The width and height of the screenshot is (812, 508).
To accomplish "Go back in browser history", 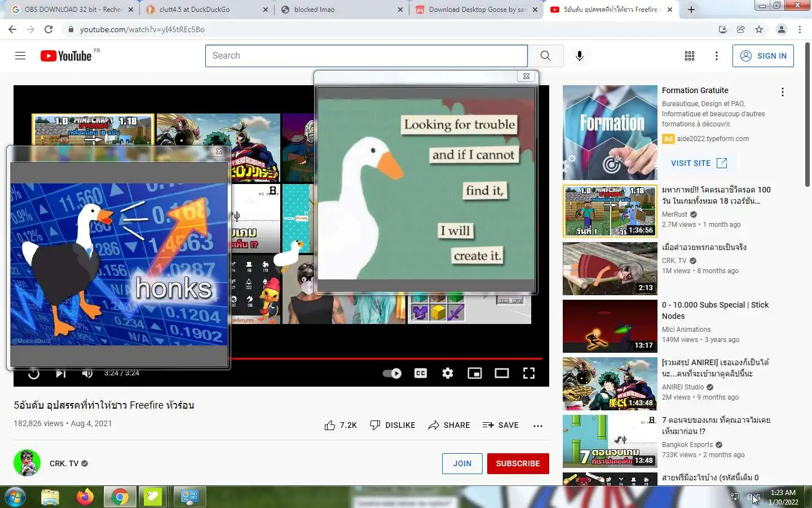I will pyautogui.click(x=12, y=29).
